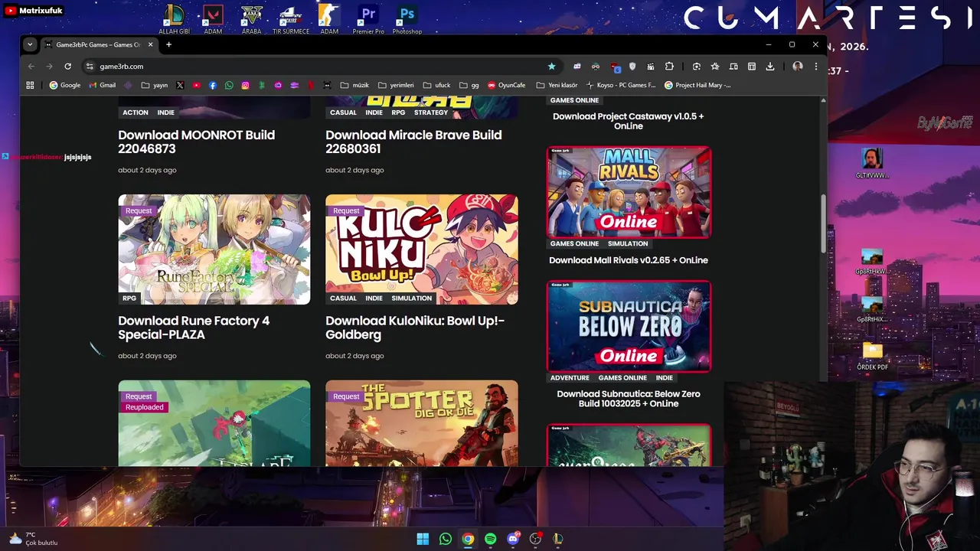View site information for game3rb.com
The width and height of the screenshot is (980, 551).
[89, 67]
